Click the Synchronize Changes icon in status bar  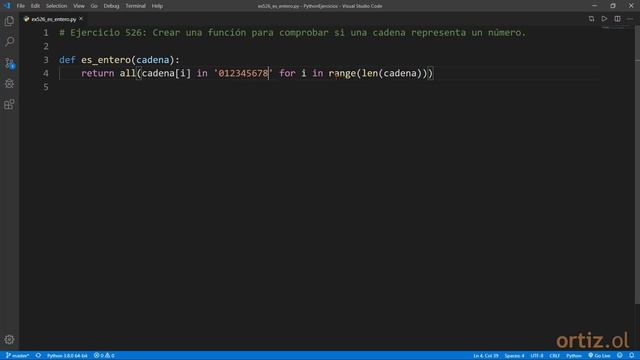[38, 356]
